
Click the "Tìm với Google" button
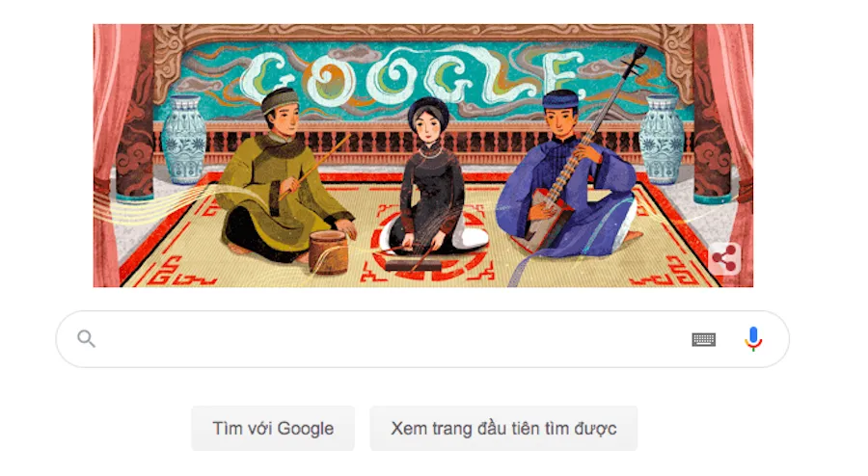[273, 429]
